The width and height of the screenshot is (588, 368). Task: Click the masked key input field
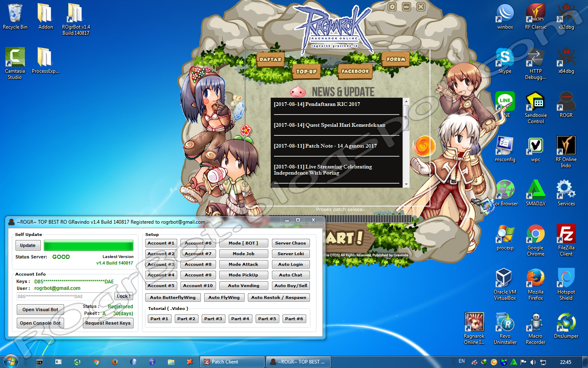point(65,296)
